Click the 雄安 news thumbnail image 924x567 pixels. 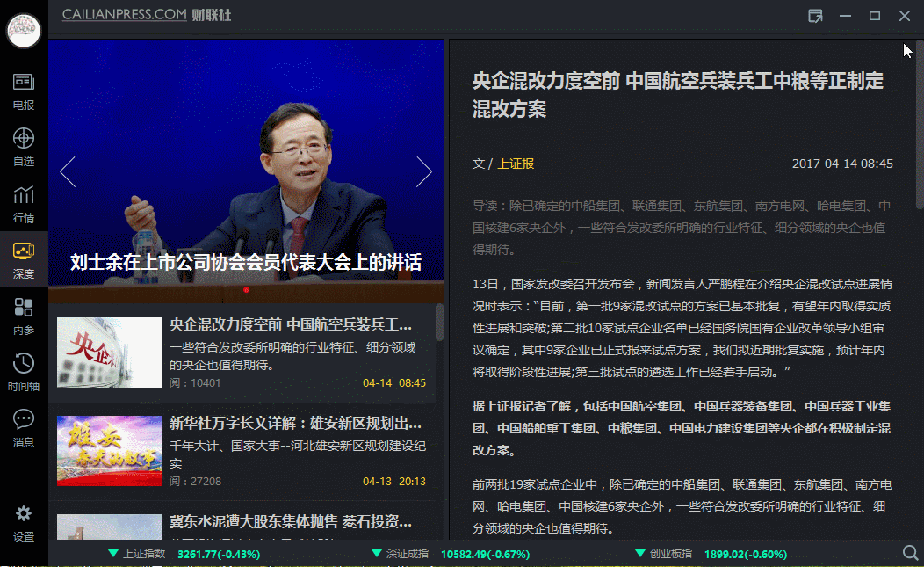point(110,451)
